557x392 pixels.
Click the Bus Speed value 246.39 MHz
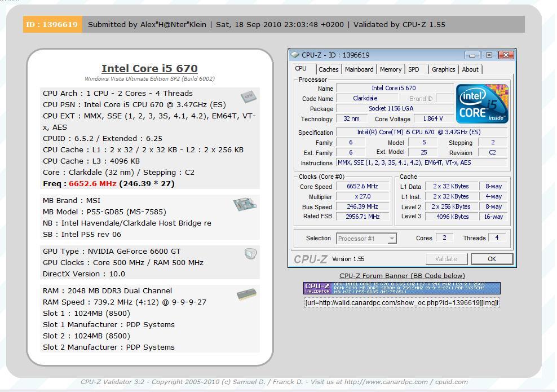(x=363, y=206)
